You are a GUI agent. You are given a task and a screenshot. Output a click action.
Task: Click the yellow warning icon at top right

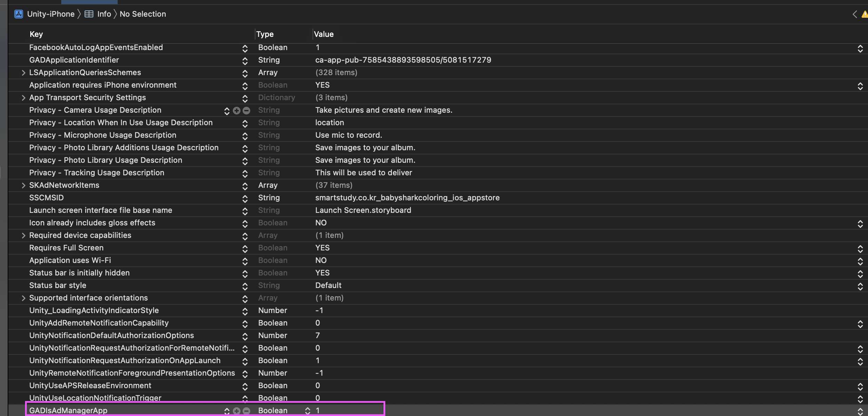pyautogui.click(x=865, y=14)
